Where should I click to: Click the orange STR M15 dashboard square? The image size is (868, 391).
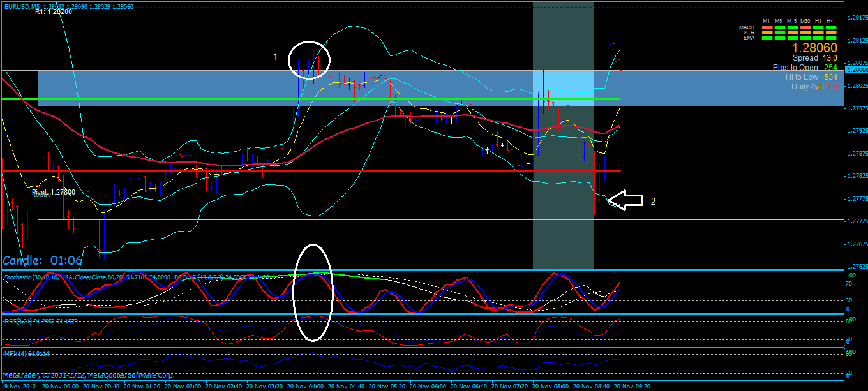[x=793, y=33]
